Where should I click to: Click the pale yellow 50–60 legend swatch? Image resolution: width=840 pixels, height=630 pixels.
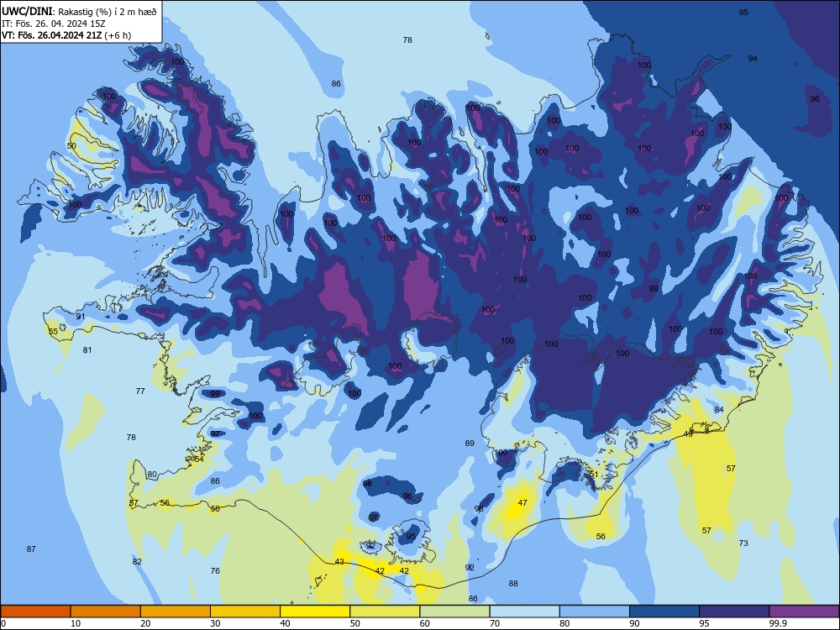(385, 612)
